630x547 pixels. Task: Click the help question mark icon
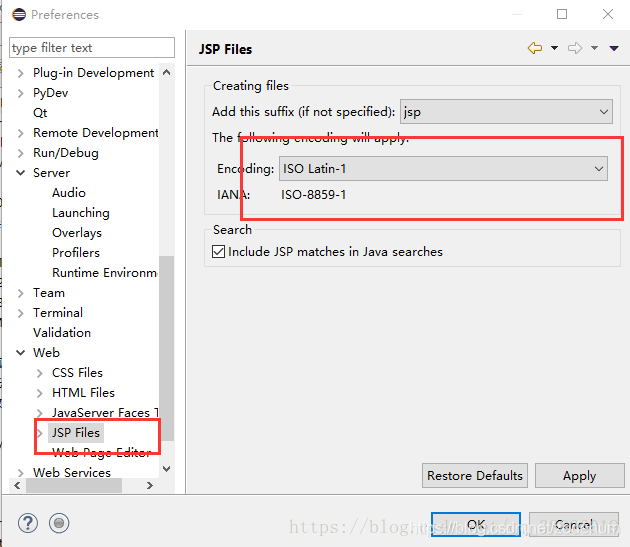click(x=28, y=523)
